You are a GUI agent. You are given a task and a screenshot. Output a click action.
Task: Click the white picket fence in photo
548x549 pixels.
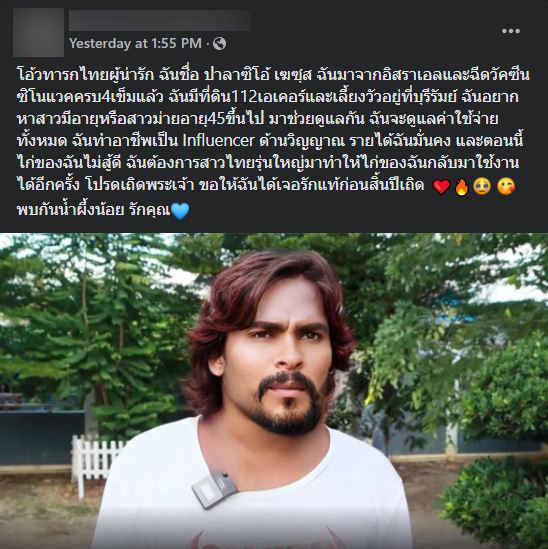click(98, 460)
